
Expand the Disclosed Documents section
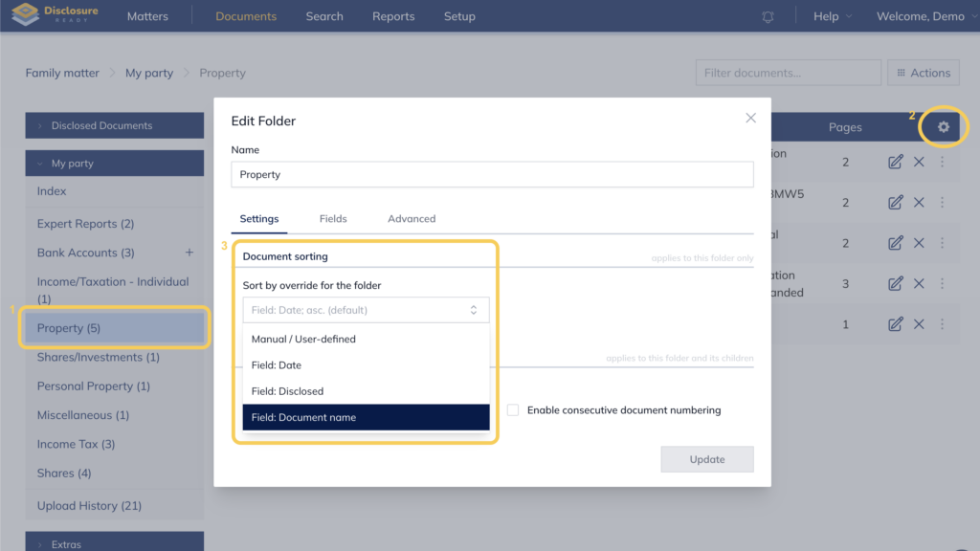pyautogui.click(x=114, y=125)
